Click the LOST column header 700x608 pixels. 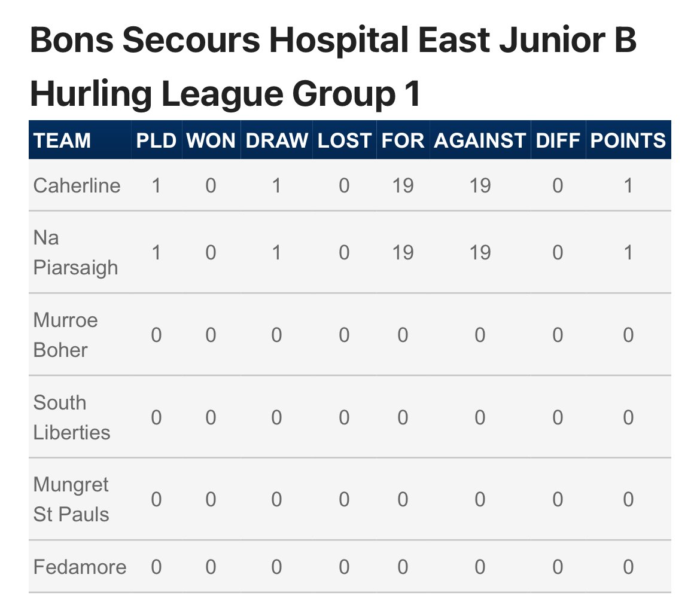[x=344, y=140]
